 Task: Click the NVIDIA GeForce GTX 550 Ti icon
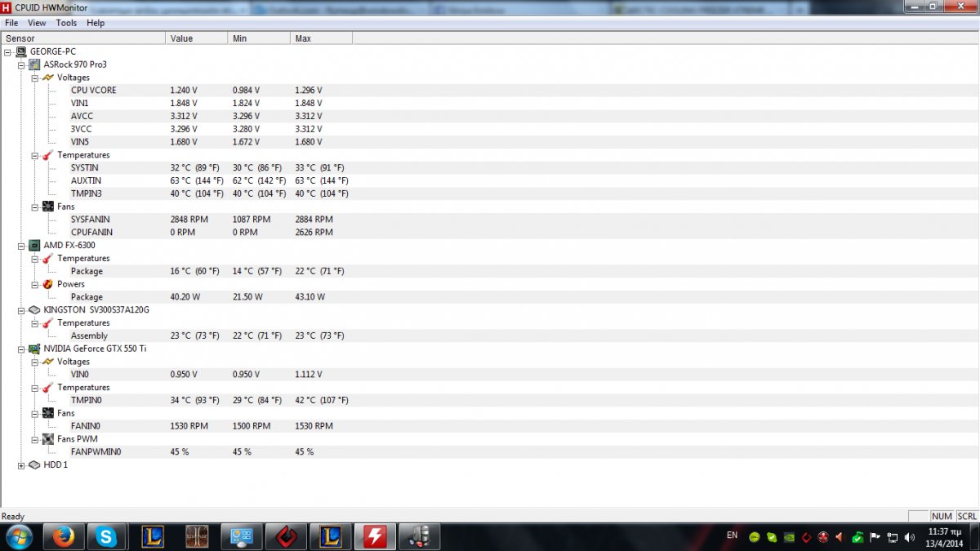tap(34, 349)
